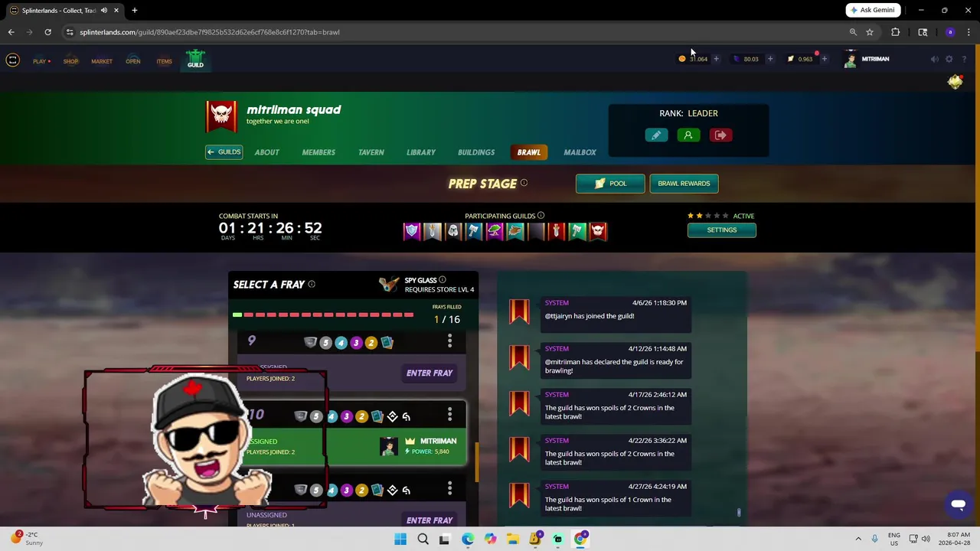Mute the browser tab audio icon
Screen dimensions: 980x551
[103, 11]
